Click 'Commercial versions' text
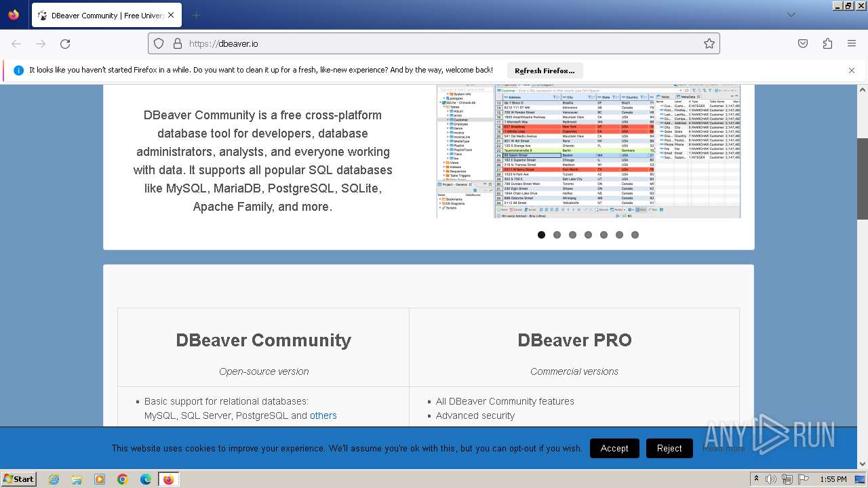 574,371
